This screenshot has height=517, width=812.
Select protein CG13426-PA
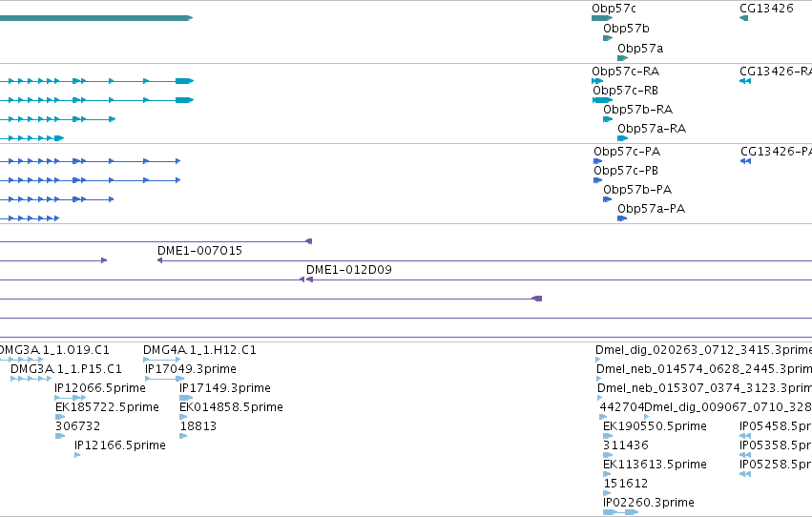tap(777, 152)
